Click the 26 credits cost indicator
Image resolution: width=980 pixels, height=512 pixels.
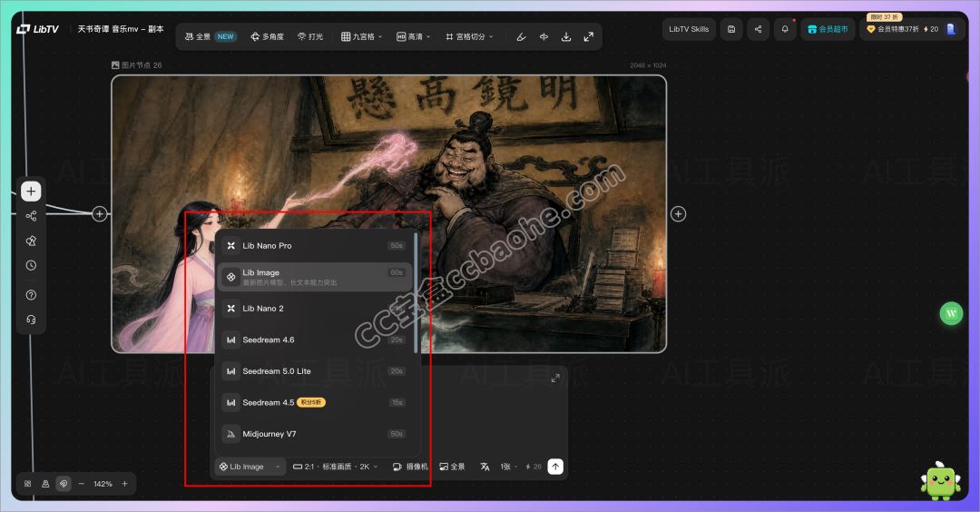click(534, 467)
